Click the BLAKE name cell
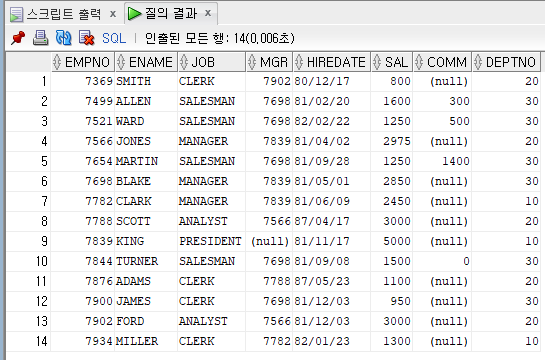 click(x=146, y=181)
